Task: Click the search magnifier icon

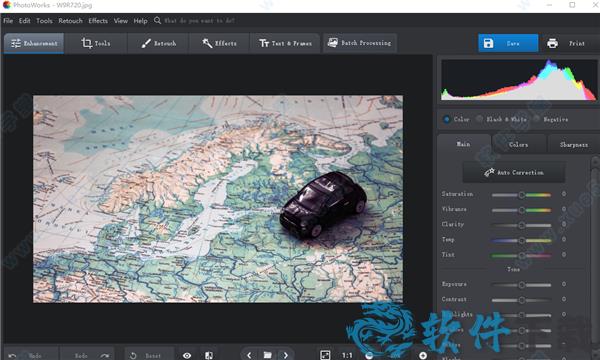Action: [x=157, y=20]
